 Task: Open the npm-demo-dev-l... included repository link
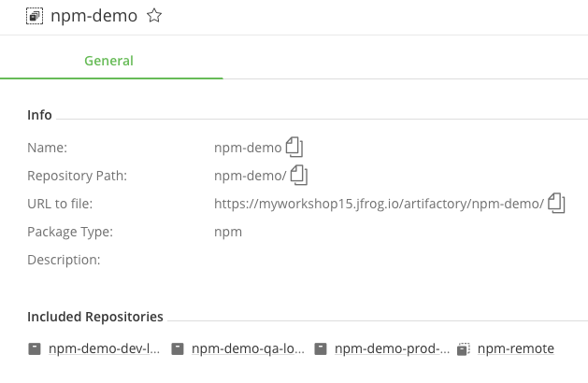(x=105, y=348)
